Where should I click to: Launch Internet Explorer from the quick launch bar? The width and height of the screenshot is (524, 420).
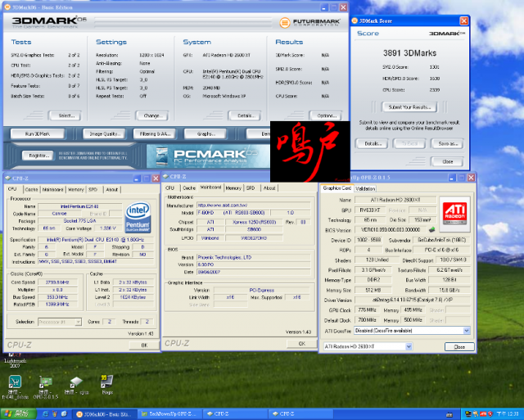point(46,414)
